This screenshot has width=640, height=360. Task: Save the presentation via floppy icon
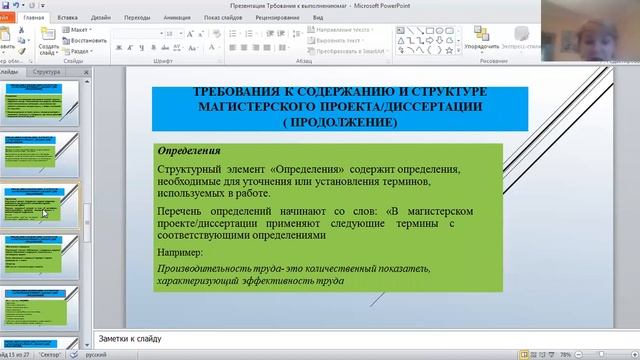tap(5, 5)
